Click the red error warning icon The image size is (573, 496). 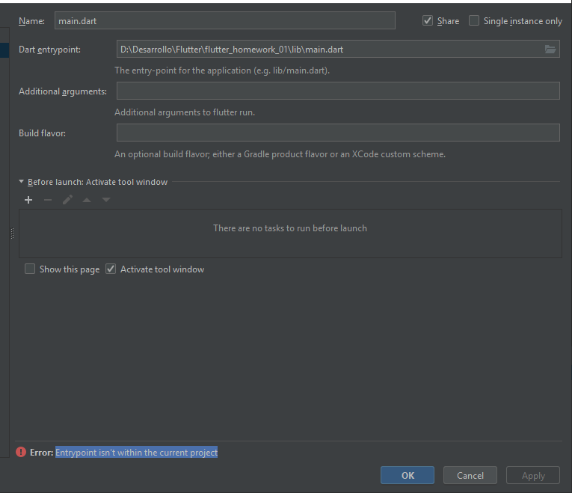pyautogui.click(x=21, y=452)
